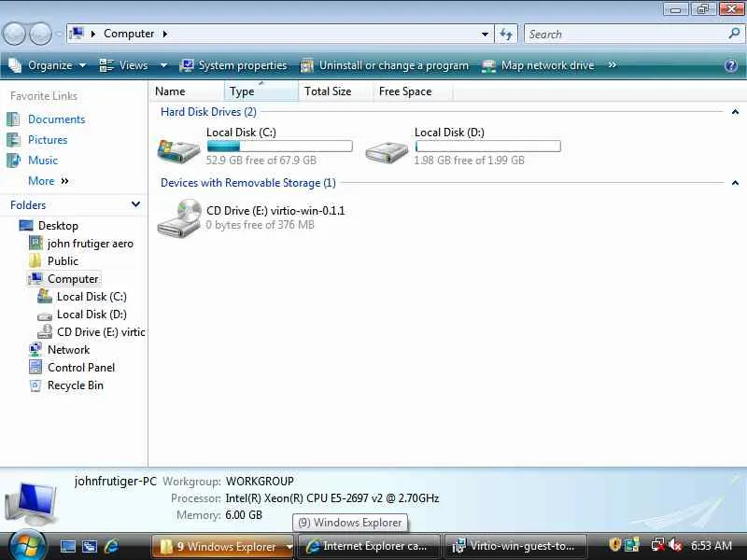Open the Windows Start orb
This screenshot has width=747, height=560.
click(27, 545)
